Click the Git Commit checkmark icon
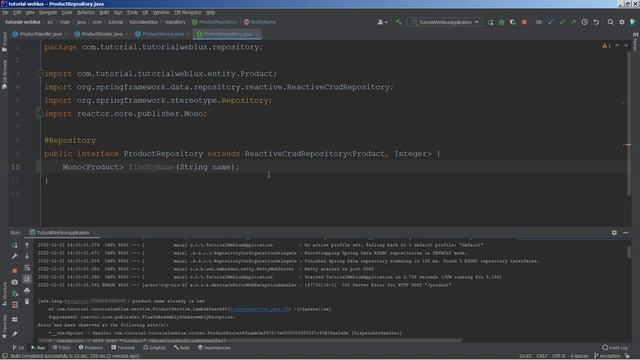The image size is (640, 360). click(562, 22)
